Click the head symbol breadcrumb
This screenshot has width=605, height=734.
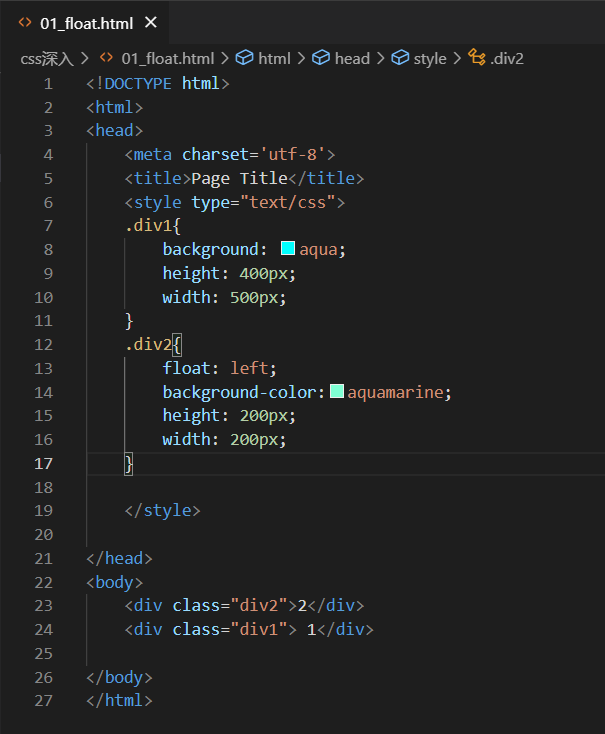click(352, 59)
